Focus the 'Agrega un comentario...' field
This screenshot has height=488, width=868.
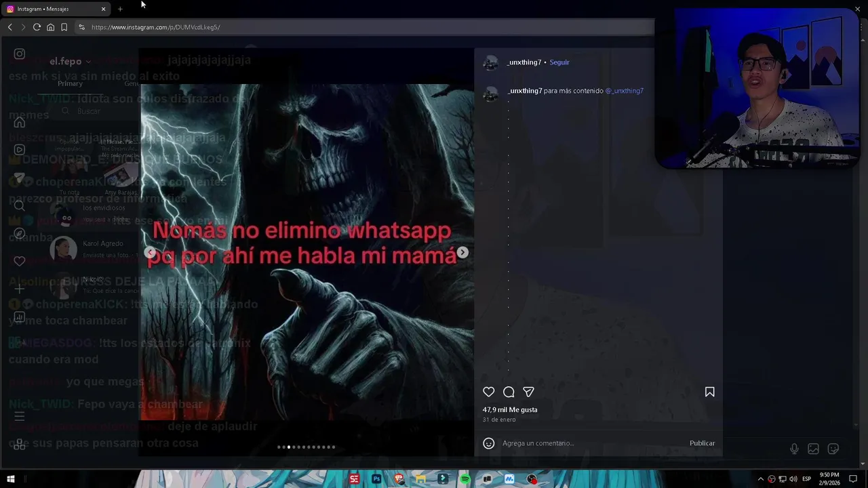click(x=590, y=443)
